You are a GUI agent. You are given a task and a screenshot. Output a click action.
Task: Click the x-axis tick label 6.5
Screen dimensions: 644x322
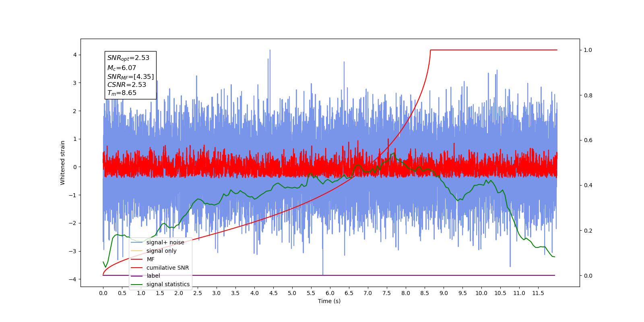point(349,293)
